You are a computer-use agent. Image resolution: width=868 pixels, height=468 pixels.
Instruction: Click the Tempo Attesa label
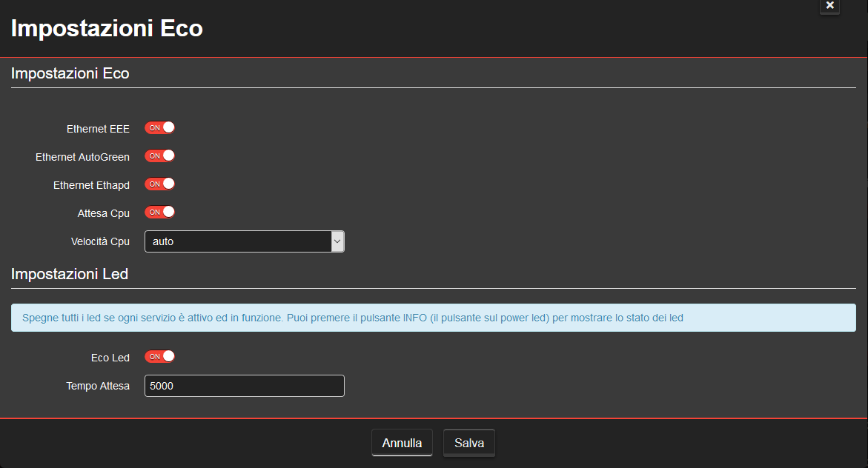coord(98,386)
